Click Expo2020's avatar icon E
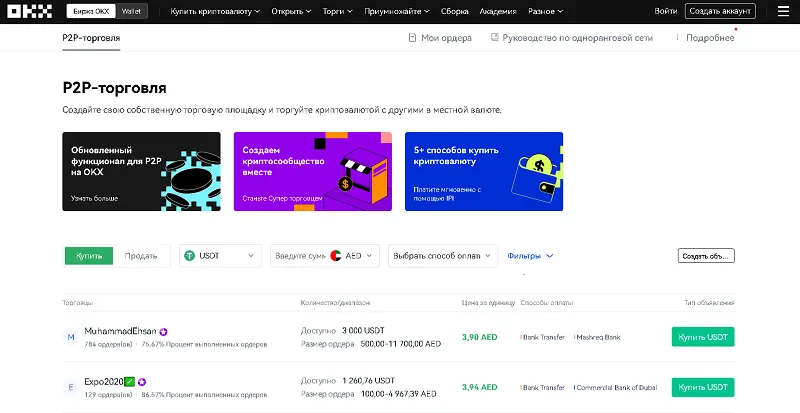800x413 pixels. click(x=71, y=387)
